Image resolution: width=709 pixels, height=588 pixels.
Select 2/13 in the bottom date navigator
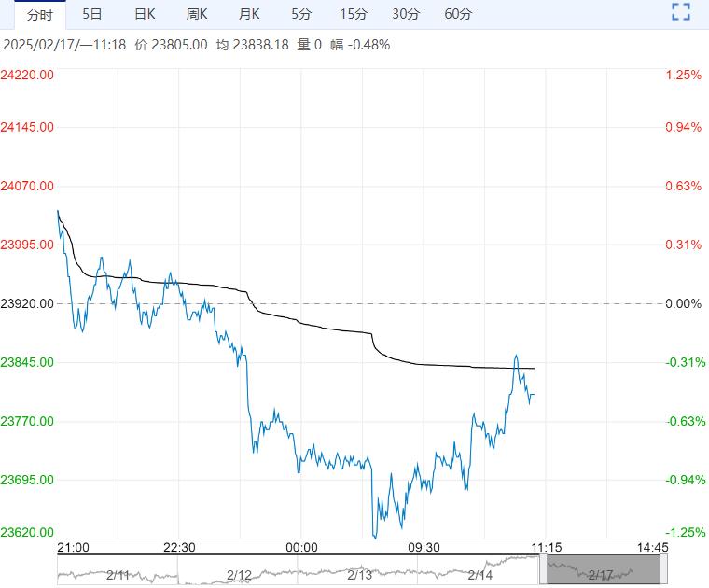click(x=359, y=574)
